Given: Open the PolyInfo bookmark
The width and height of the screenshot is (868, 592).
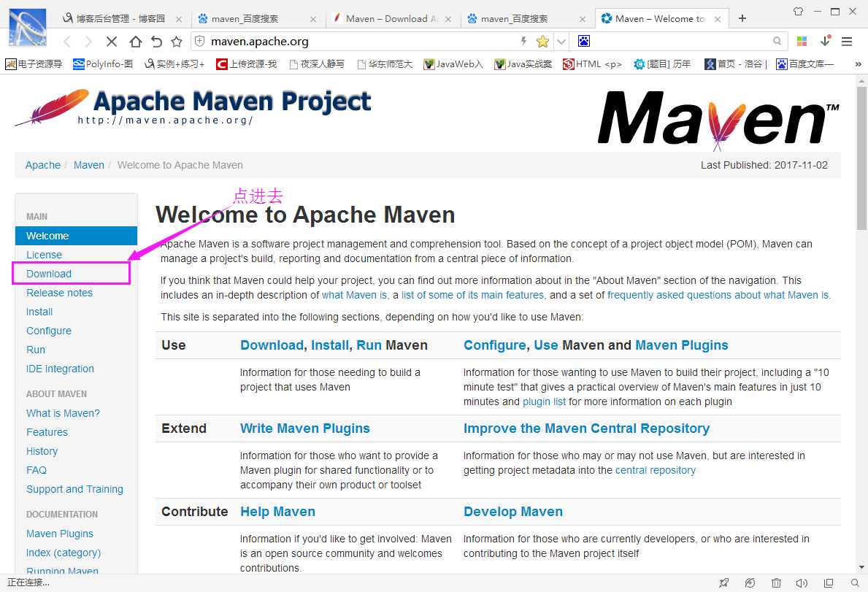Looking at the screenshot, I should point(103,64).
